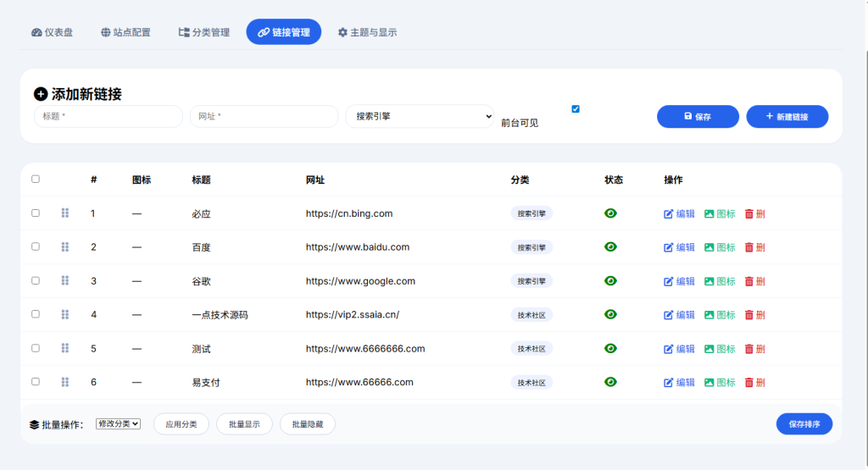Select the 链接管理 tab
This screenshot has height=470, width=868.
coord(283,32)
